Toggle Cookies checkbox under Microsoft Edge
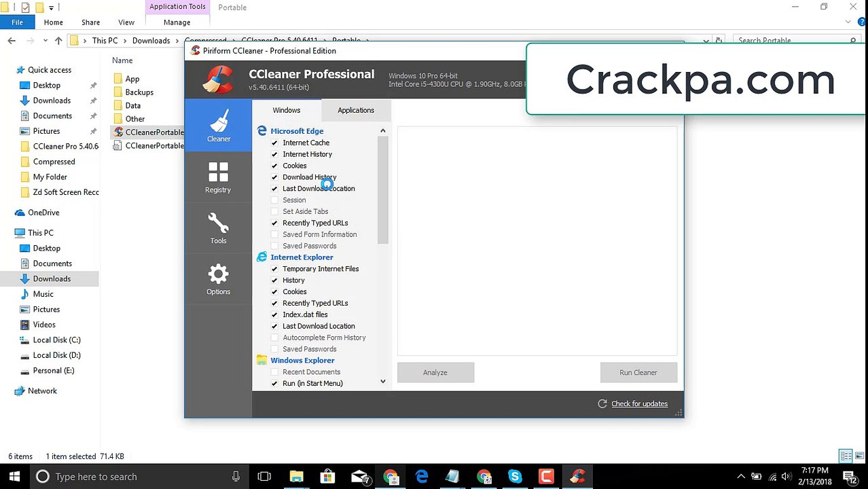 pyautogui.click(x=274, y=166)
